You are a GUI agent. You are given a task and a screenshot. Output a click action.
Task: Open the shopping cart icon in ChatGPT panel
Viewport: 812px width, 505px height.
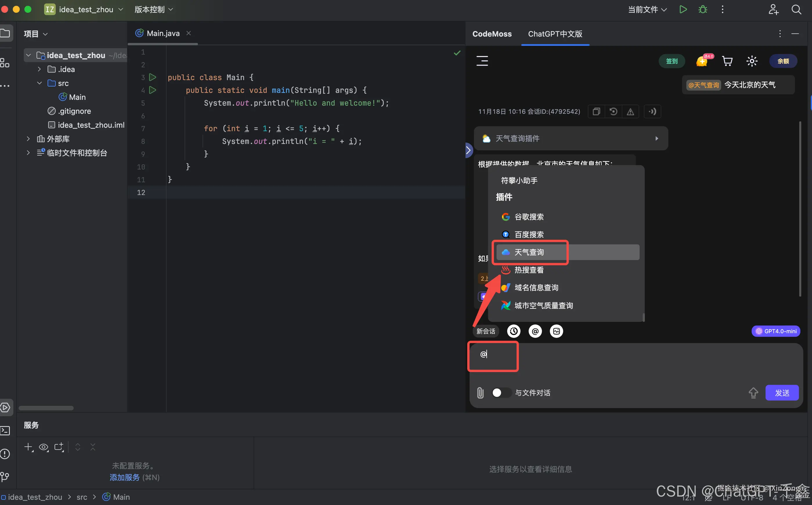727,61
